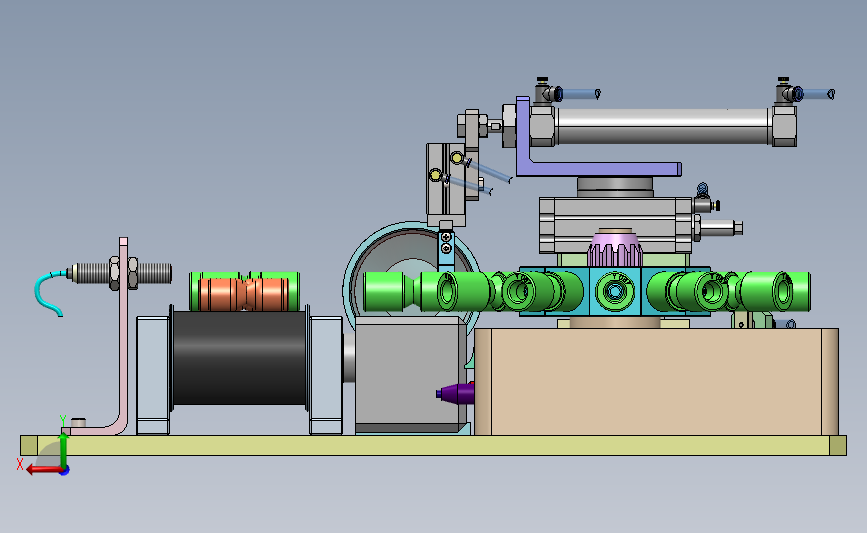The height and width of the screenshot is (533, 867).
Task: Select the compact gray cylinder block under bracket
Action: click(x=615, y=226)
